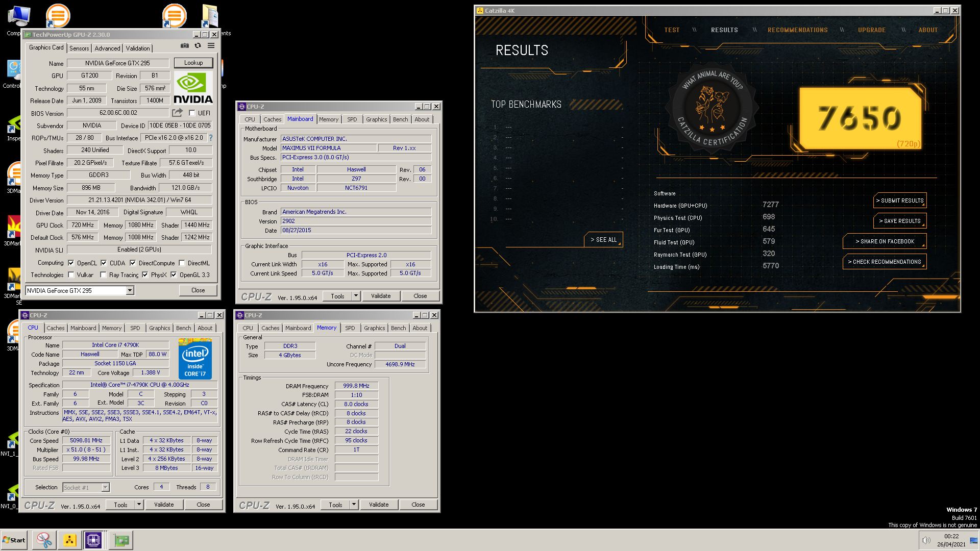Click the orange desktop shortcut beside Computer
The width and height of the screenshot is (980, 551).
(x=58, y=16)
